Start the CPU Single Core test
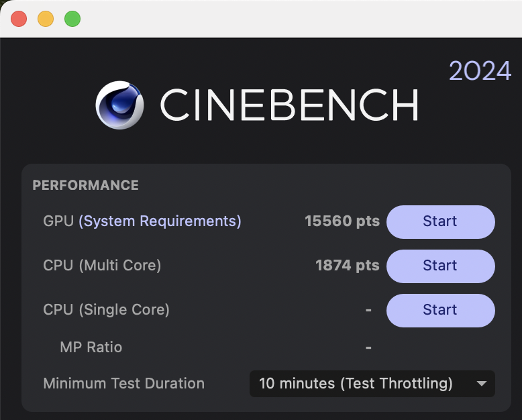Image resolution: width=522 pixels, height=420 pixels. (x=440, y=310)
